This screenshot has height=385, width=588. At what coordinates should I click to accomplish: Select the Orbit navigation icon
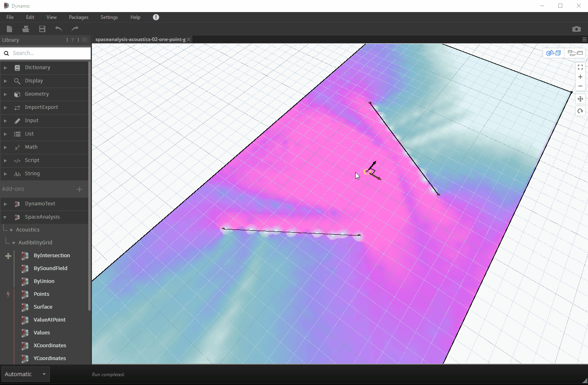pyautogui.click(x=580, y=111)
